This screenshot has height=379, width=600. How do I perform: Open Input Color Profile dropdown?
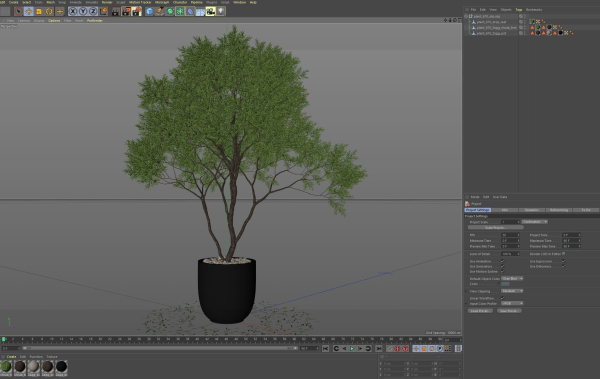(x=512, y=304)
